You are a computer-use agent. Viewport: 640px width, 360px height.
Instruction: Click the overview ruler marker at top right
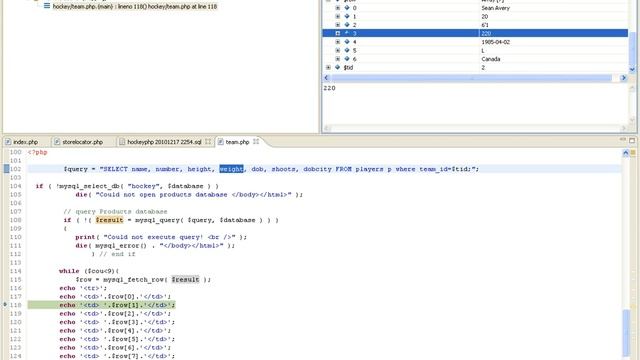tap(633, 153)
